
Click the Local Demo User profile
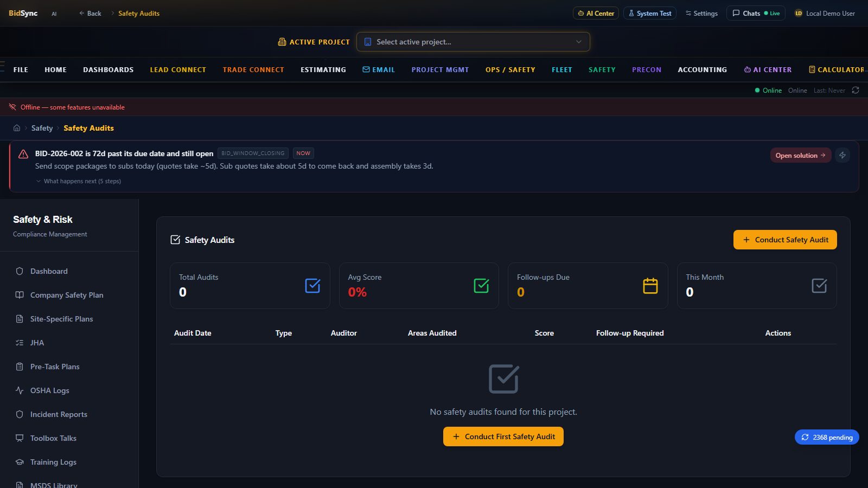[825, 13]
